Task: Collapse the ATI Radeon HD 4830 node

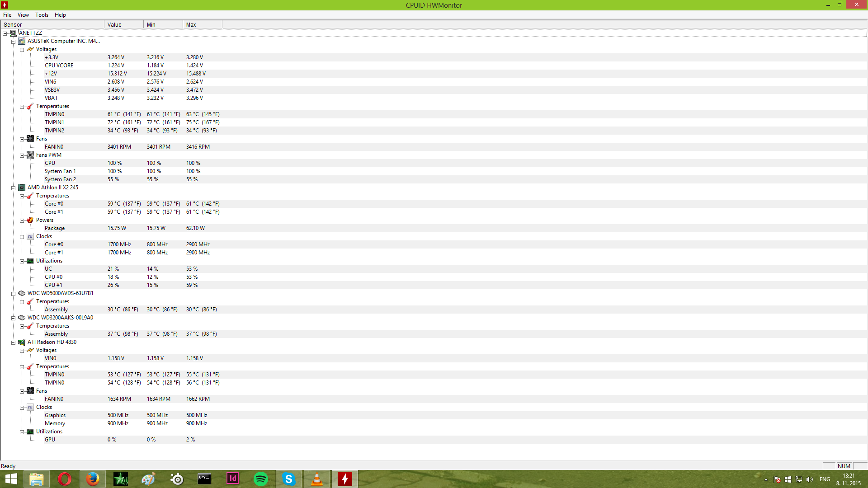Action: (14, 343)
